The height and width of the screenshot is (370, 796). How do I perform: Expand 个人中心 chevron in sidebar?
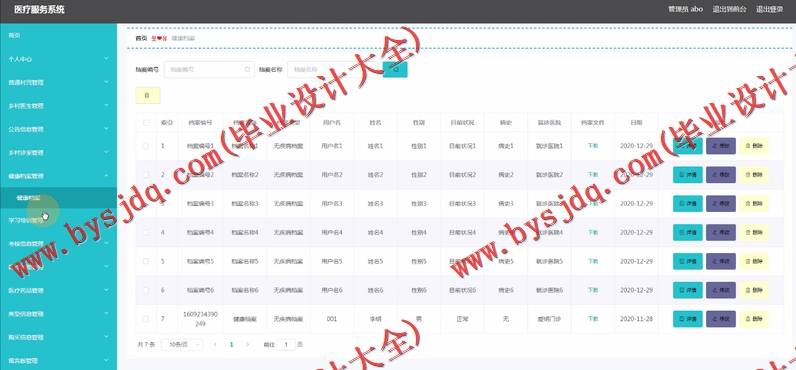(x=106, y=58)
